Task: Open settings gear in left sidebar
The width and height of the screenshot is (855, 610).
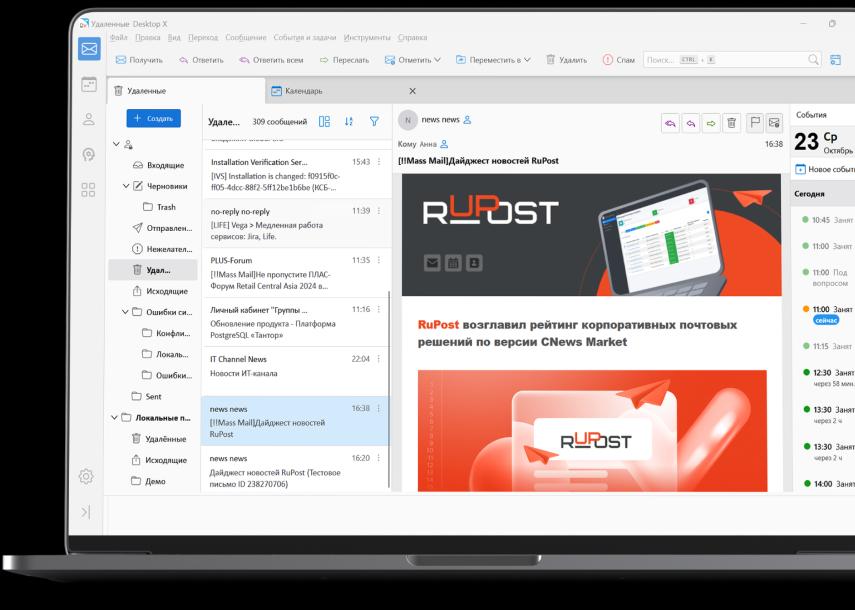Action: tap(86, 476)
